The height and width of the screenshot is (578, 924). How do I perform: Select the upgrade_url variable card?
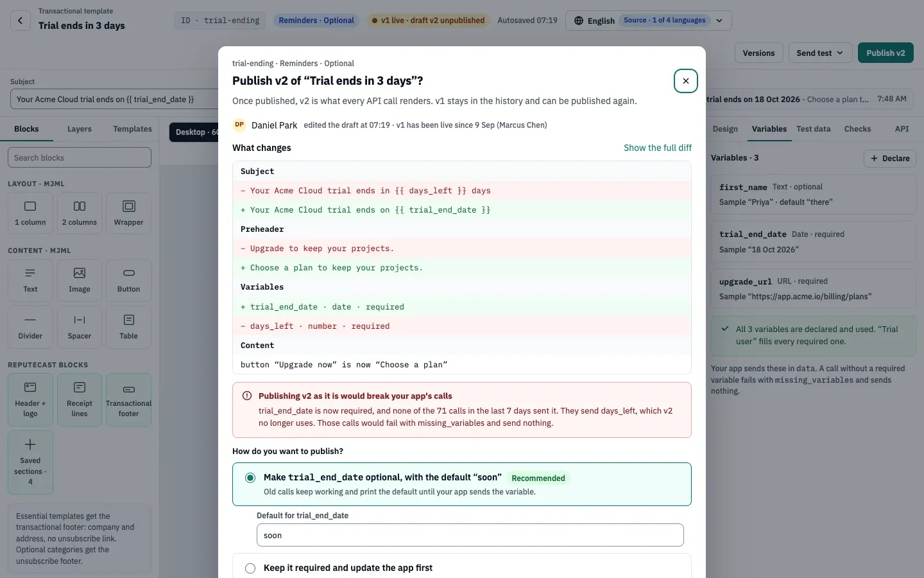pos(813,289)
